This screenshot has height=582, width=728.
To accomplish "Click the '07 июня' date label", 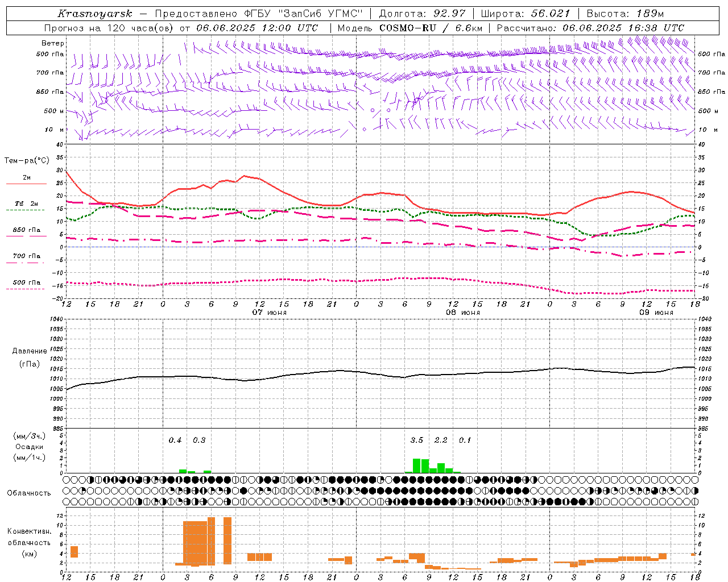I will click(270, 313).
